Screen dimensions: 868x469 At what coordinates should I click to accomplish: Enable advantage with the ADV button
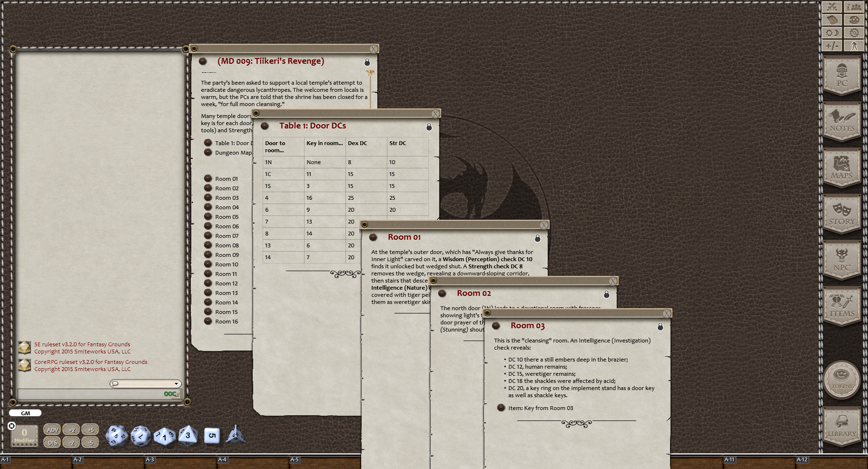coord(52,429)
